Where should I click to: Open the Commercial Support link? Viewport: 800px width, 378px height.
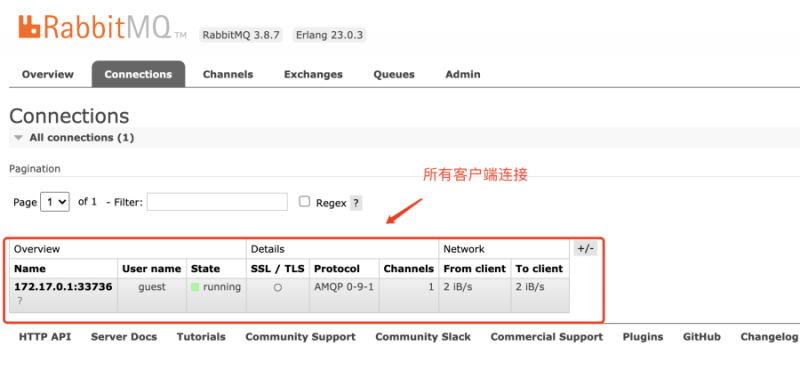click(x=546, y=337)
